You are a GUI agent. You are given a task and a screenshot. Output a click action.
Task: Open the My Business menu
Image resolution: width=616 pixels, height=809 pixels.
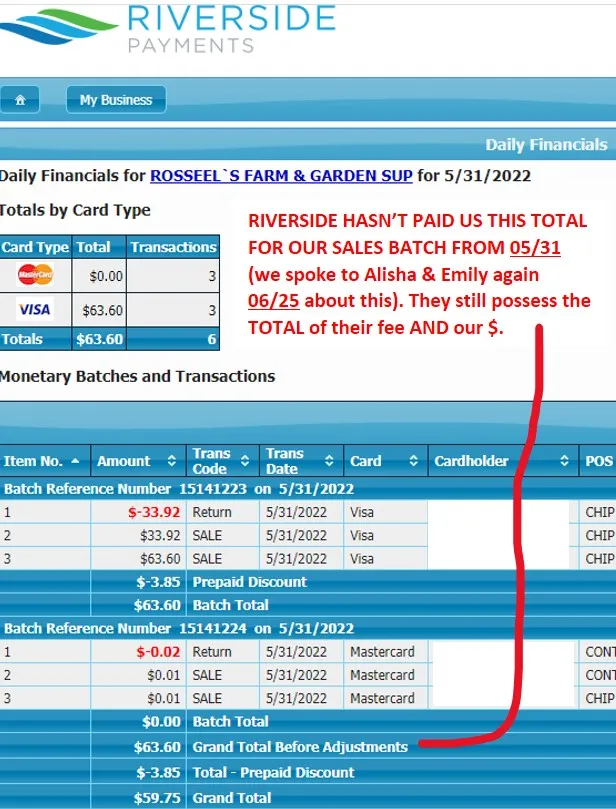coord(116,100)
